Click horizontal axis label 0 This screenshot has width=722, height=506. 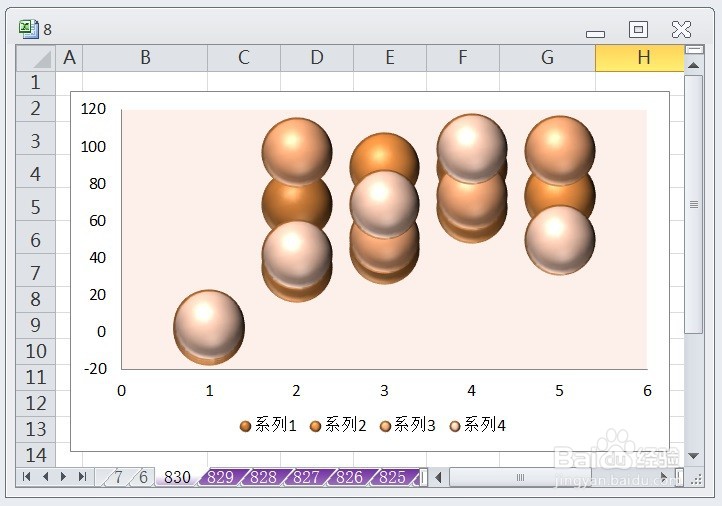point(122,391)
